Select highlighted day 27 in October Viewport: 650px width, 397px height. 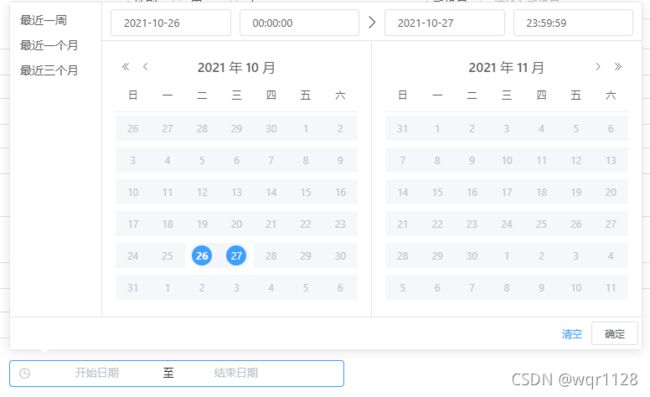pos(236,256)
